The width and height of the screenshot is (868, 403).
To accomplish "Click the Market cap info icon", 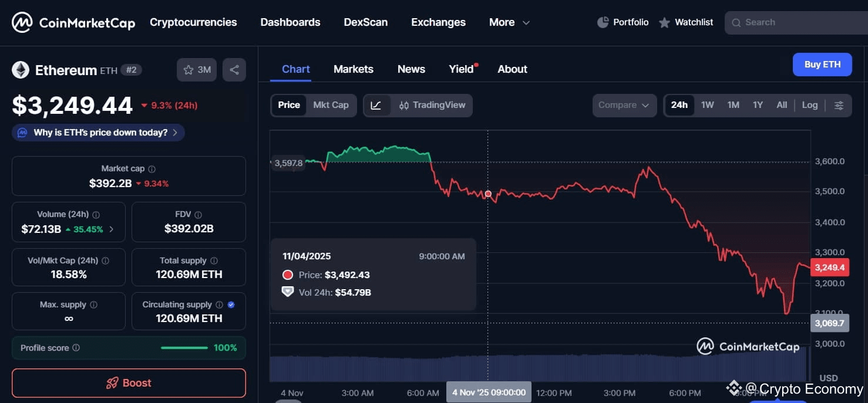I will point(152,169).
